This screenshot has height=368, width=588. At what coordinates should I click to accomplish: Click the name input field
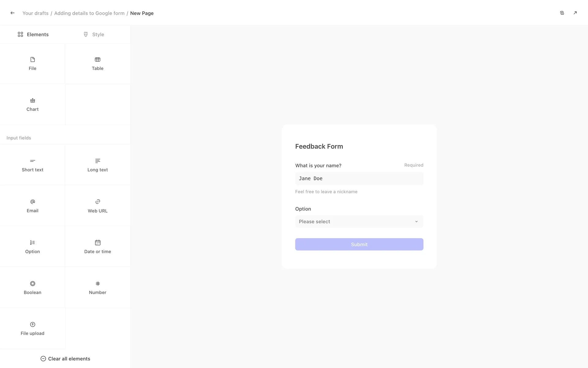359,178
